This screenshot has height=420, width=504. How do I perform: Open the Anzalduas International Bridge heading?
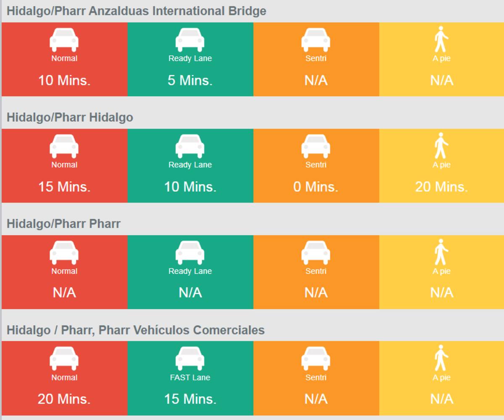(136, 11)
